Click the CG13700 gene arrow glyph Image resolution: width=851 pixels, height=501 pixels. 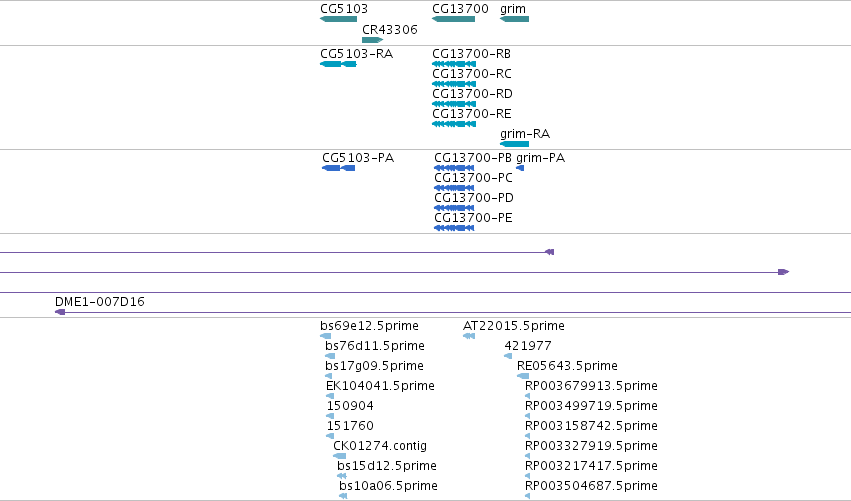454,19
